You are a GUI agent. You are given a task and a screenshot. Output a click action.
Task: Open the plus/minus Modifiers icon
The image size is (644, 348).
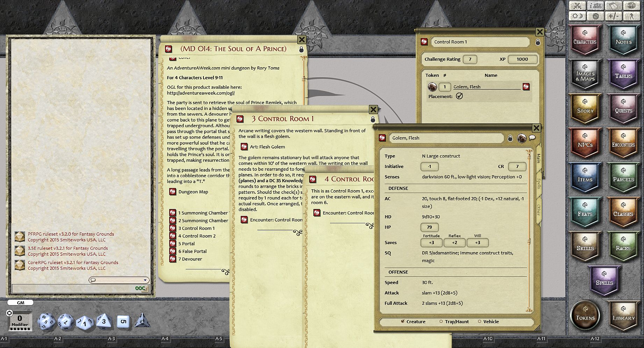coord(613,16)
